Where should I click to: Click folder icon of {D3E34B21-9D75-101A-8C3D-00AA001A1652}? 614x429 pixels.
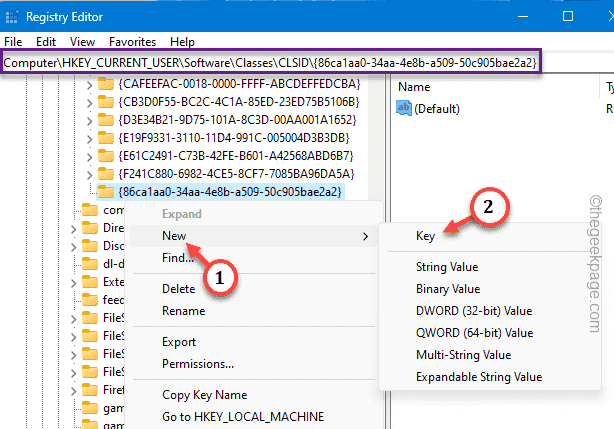106,120
